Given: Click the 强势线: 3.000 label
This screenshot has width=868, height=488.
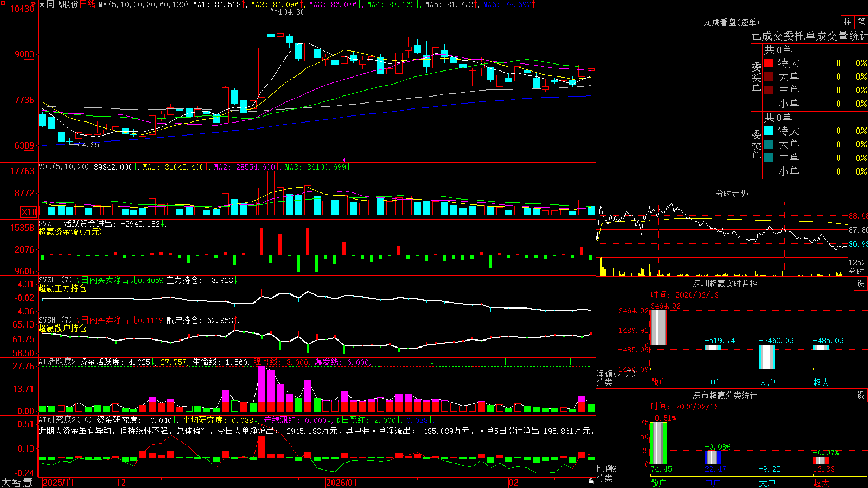Looking at the screenshot, I should 282,362.
